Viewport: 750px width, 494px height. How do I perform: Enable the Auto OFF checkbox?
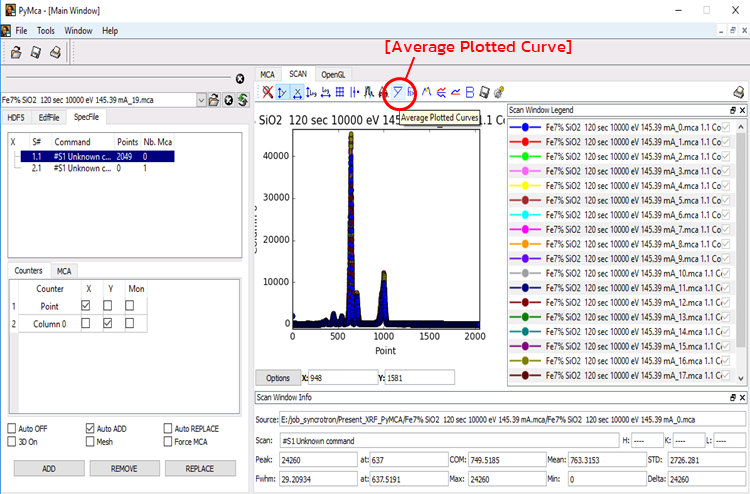point(12,428)
